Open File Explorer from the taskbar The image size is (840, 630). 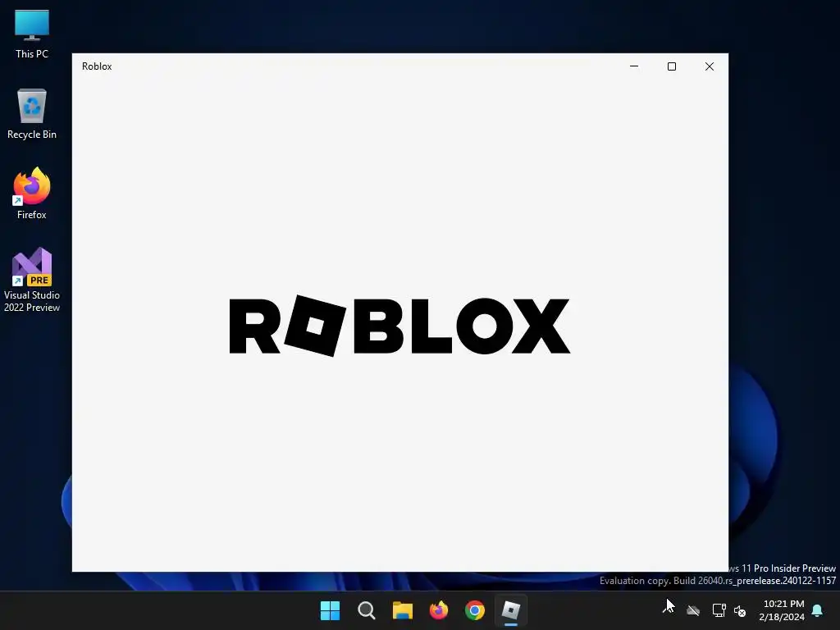(402, 610)
